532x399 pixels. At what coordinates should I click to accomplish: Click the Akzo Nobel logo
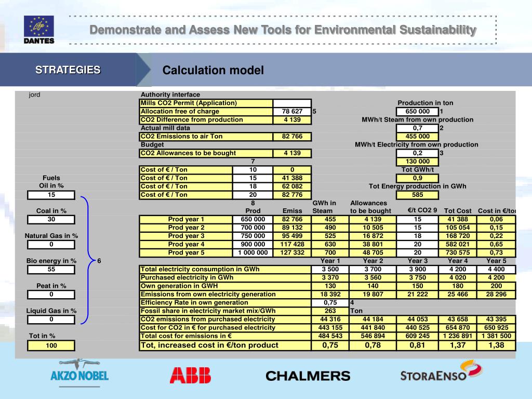tap(79, 373)
